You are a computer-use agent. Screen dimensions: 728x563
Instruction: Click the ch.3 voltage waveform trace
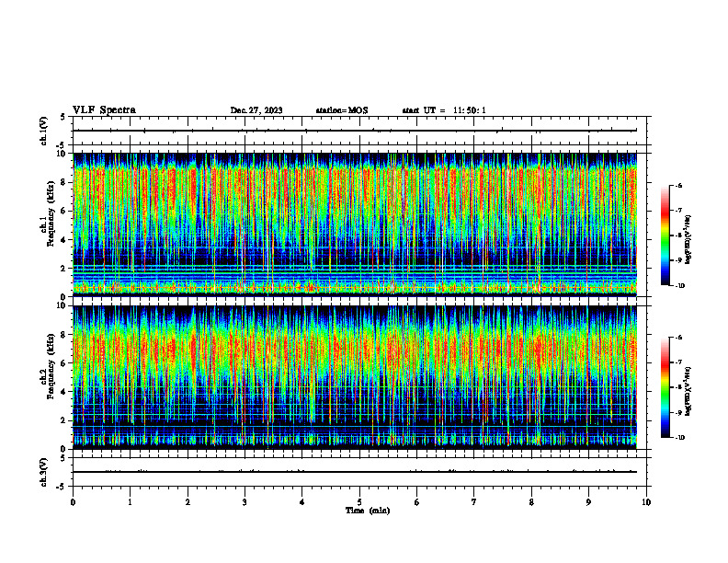pos(355,472)
